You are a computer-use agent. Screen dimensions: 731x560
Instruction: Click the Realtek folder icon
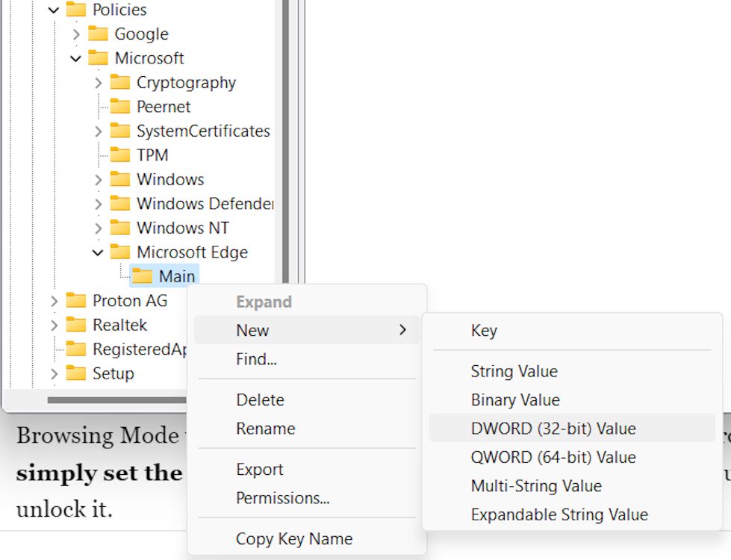click(76, 324)
